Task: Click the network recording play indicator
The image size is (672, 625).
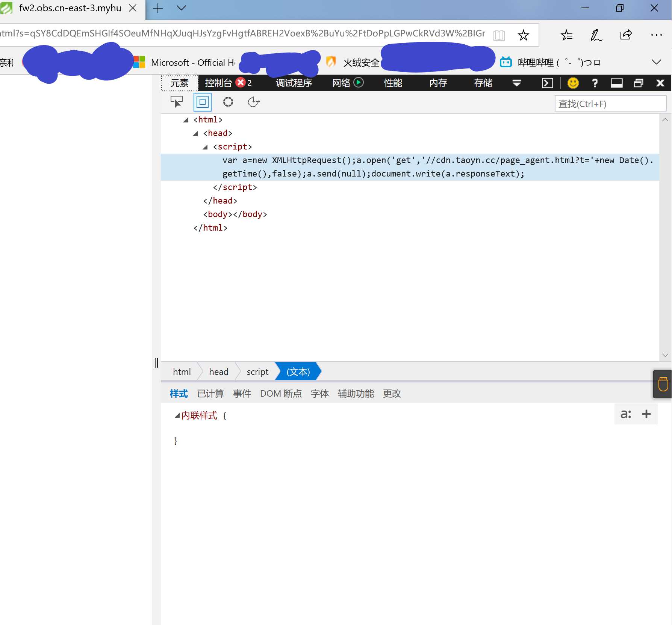Action: 359,82
